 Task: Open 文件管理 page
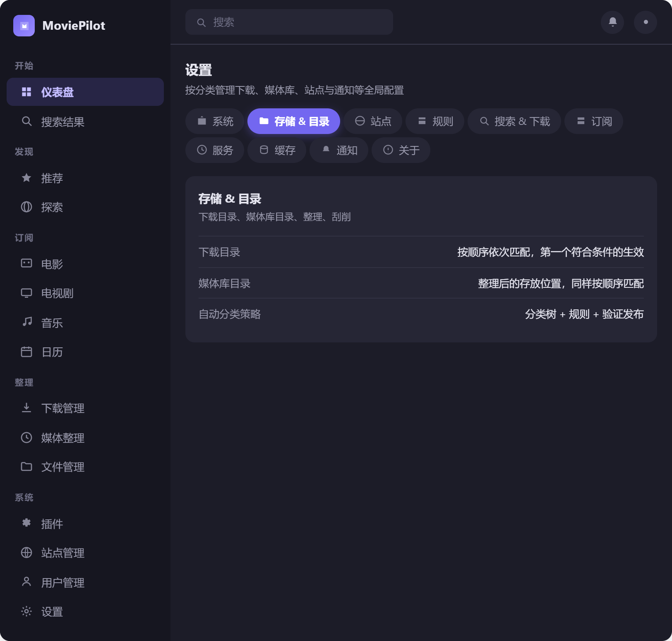point(85,466)
